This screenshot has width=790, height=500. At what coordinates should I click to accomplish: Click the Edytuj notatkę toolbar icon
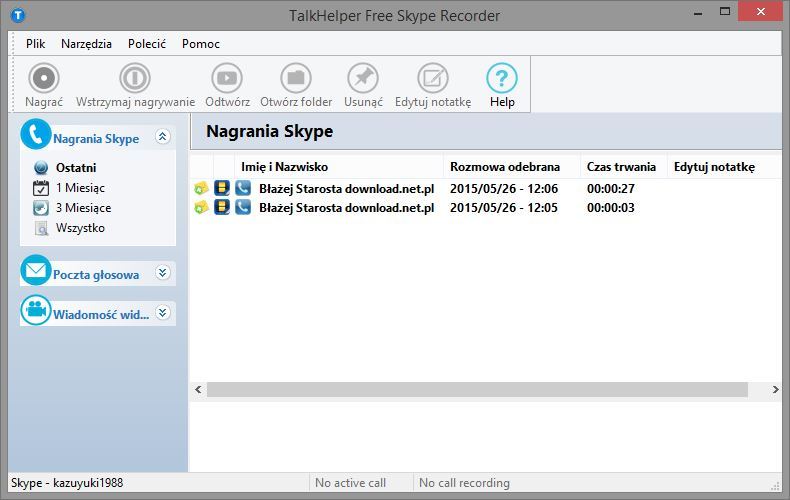tap(433, 78)
